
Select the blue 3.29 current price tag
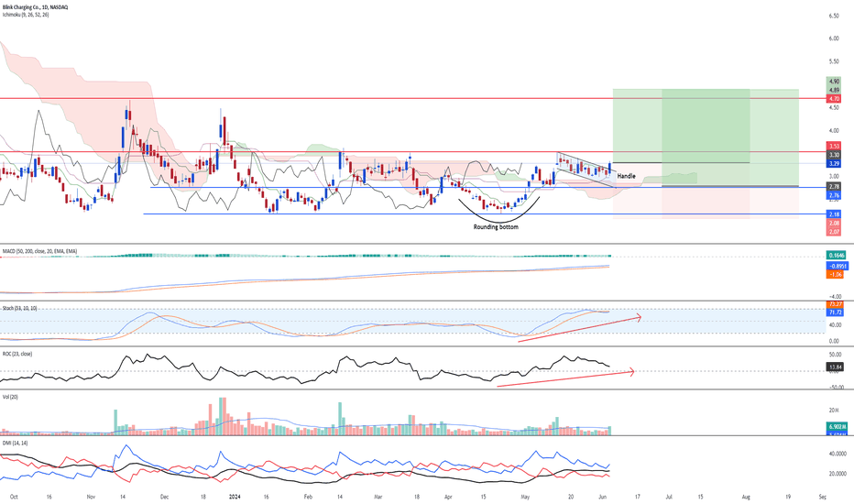click(x=834, y=163)
